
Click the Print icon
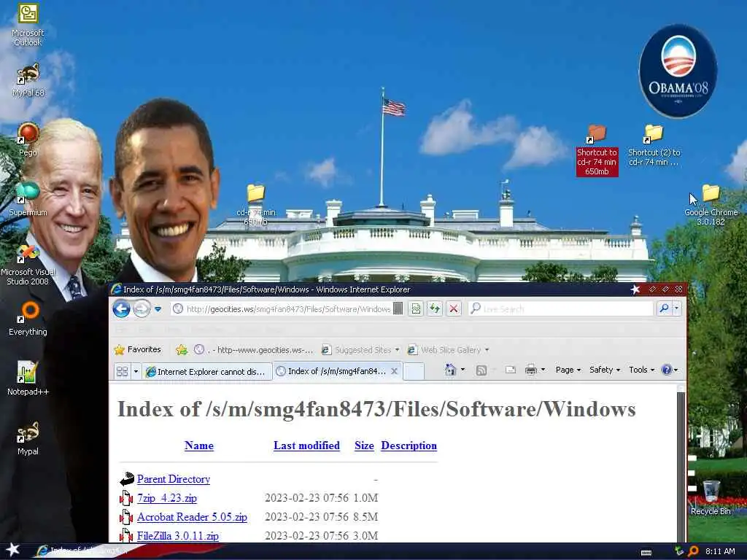(x=531, y=370)
